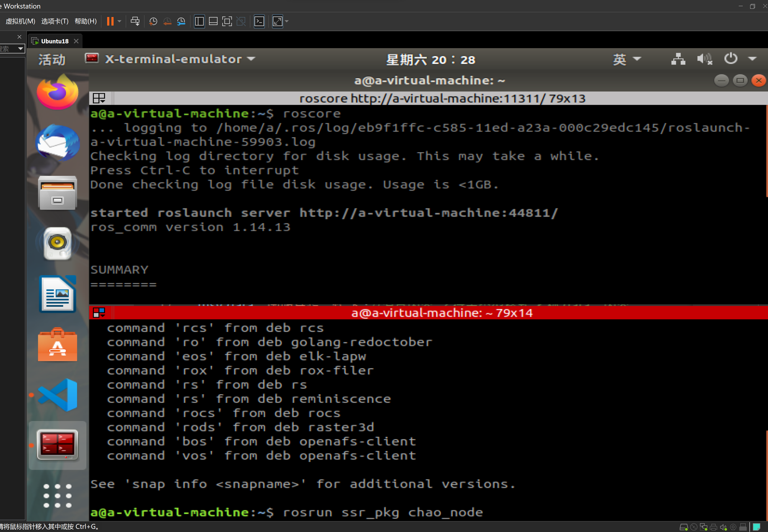The width and height of the screenshot is (768, 532).
Task: Open the X-terminal-emulator app menu
Action: pos(170,59)
